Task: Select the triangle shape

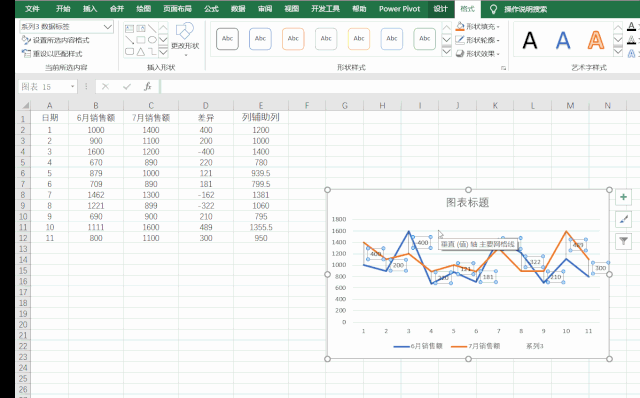Action: pyautogui.click(x=141, y=51)
